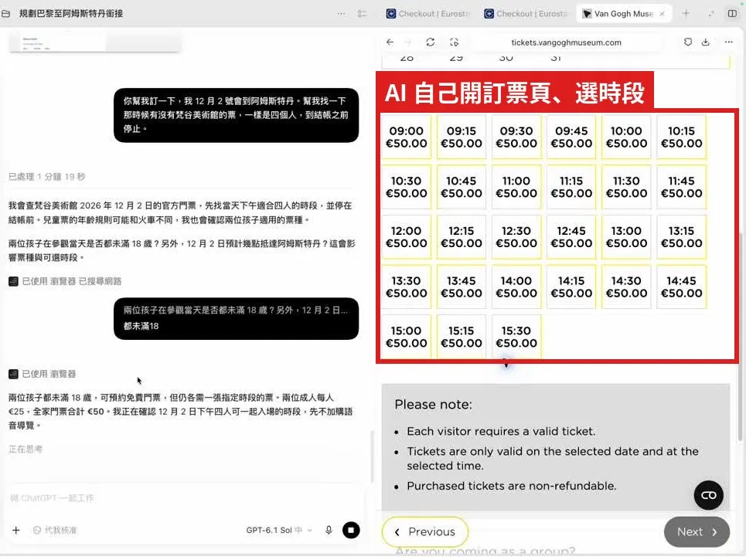The image size is (746, 560).
Task: Open the browser three-dot menu
Action: pos(728,42)
